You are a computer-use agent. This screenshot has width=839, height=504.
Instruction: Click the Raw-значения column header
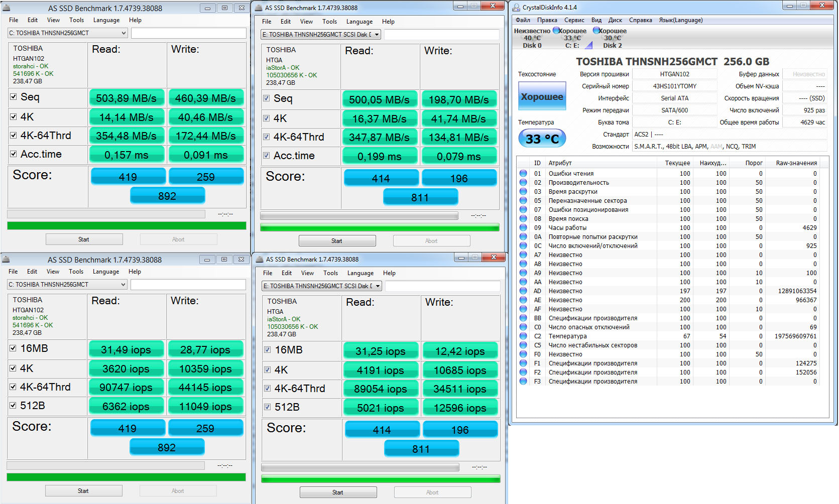point(796,163)
